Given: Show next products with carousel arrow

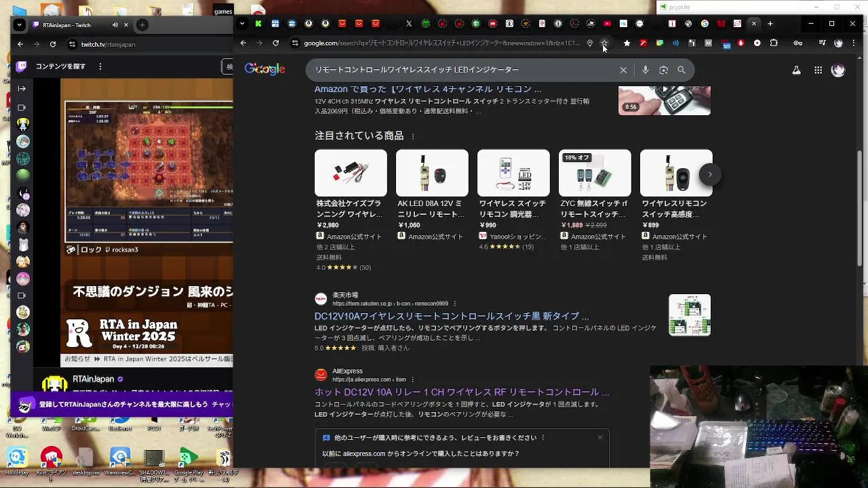Looking at the screenshot, I should tap(710, 174).
